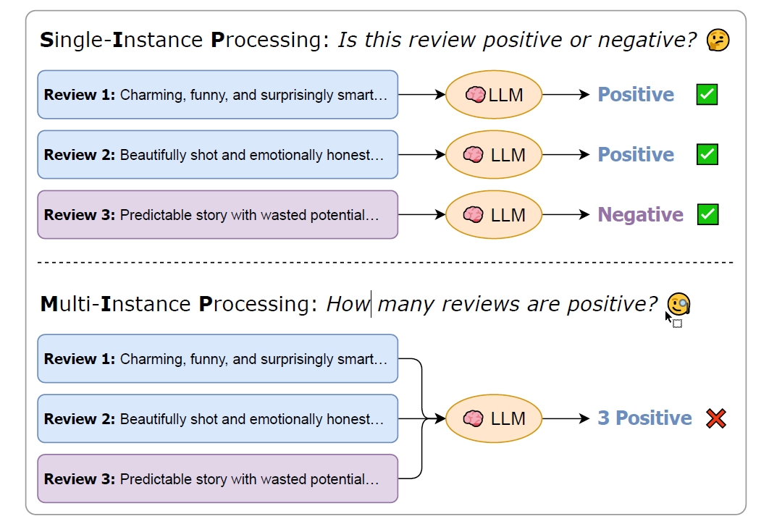The image size is (769, 532).
Task: Click the green checkmark beside Negative result
Action: click(707, 214)
